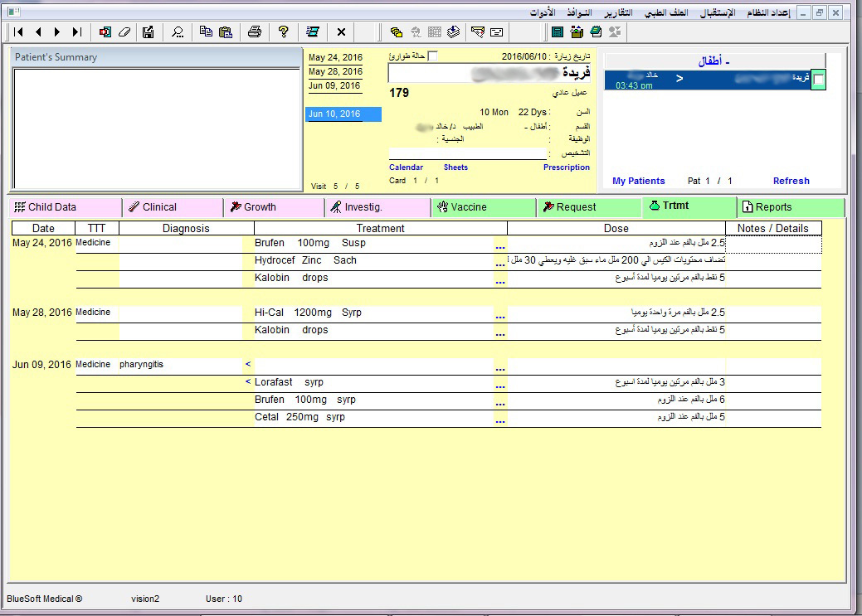Screen dimensions: 862x616
Task: Select the eraser clear icon
Action: [x=124, y=32]
